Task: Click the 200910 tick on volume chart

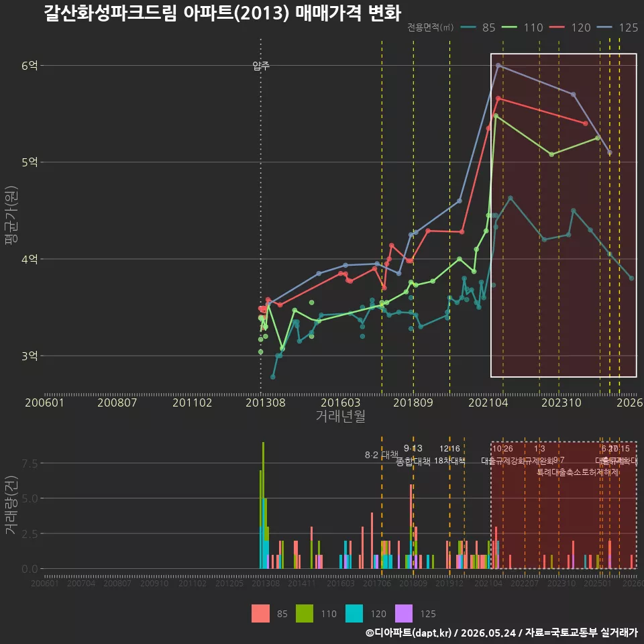Action: coord(154,583)
